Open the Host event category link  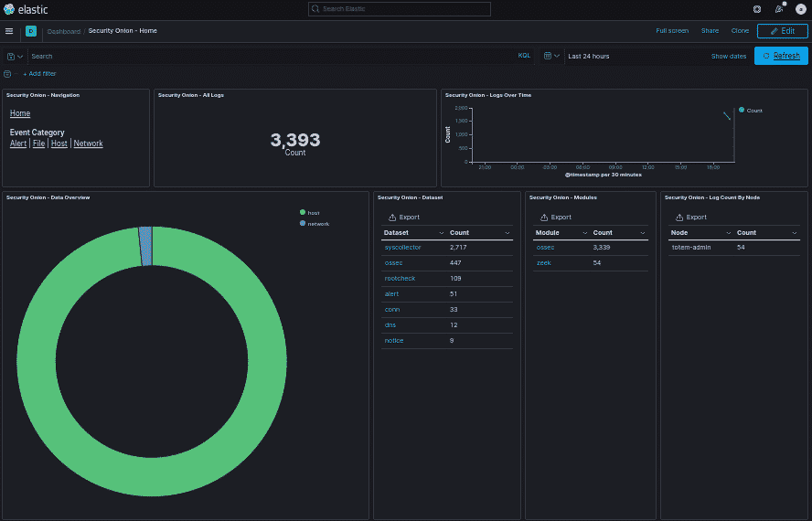point(59,144)
